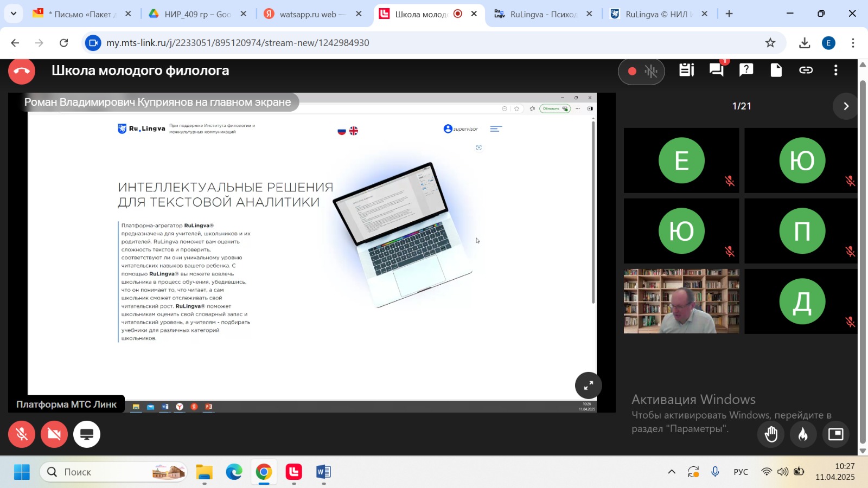The image size is (868, 488).
Task: Open Microsoft Word from taskbar
Action: pyautogui.click(x=323, y=472)
